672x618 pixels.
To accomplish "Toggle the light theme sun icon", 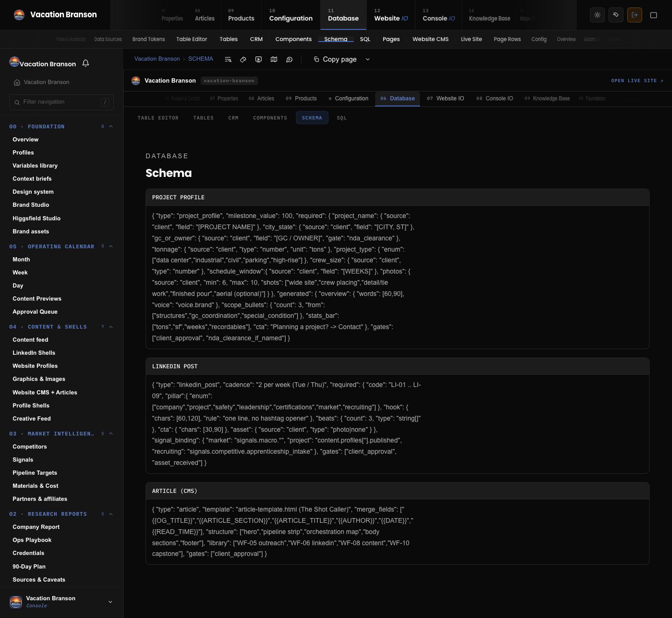I will [x=597, y=15].
